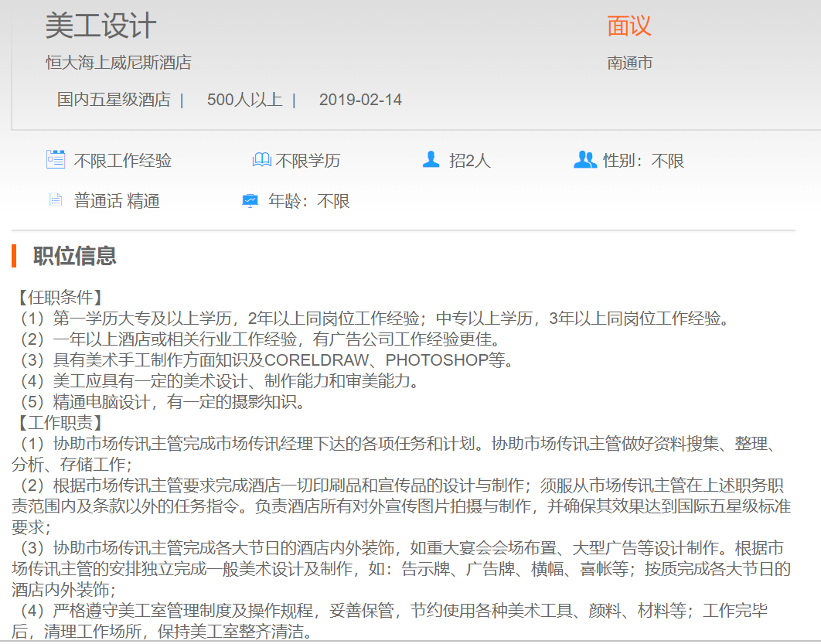Click the open book education icon
The width and height of the screenshot is (821, 644).
pyautogui.click(x=262, y=160)
